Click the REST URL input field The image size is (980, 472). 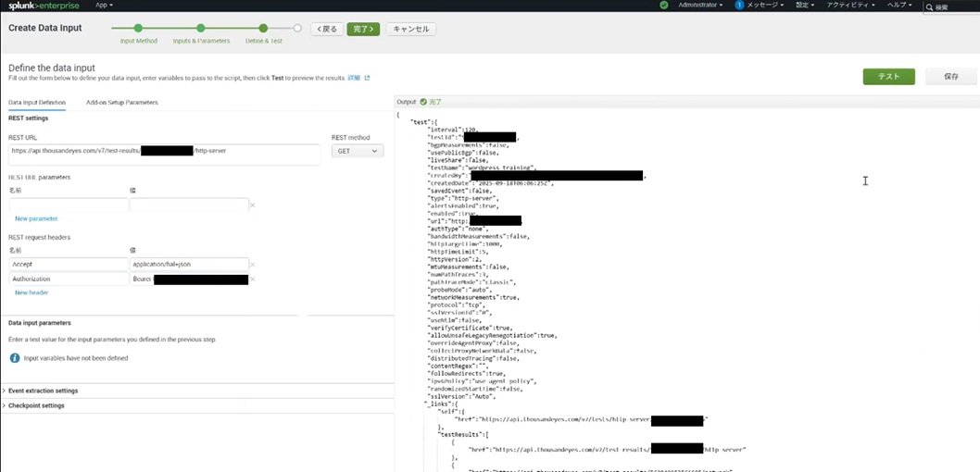(163, 151)
